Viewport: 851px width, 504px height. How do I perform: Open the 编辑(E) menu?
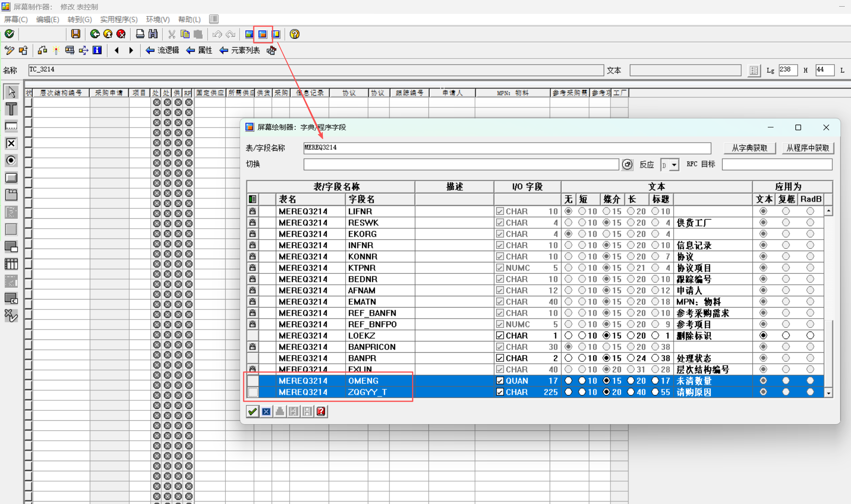click(x=47, y=19)
